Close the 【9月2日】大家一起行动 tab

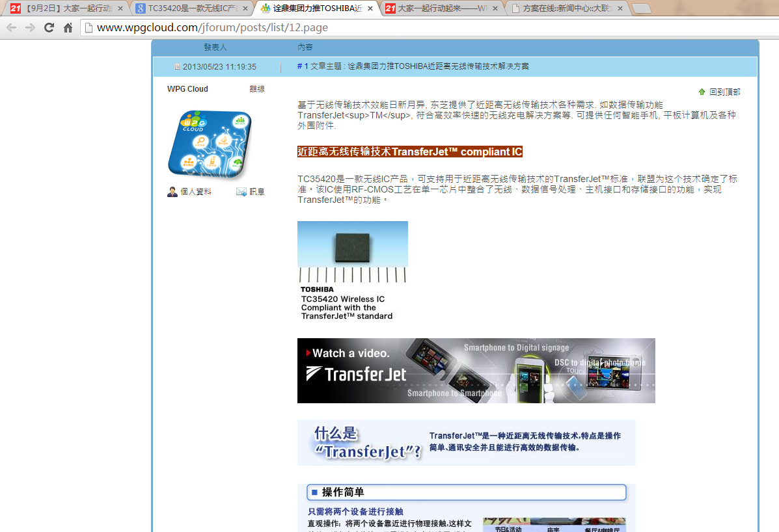point(120,8)
